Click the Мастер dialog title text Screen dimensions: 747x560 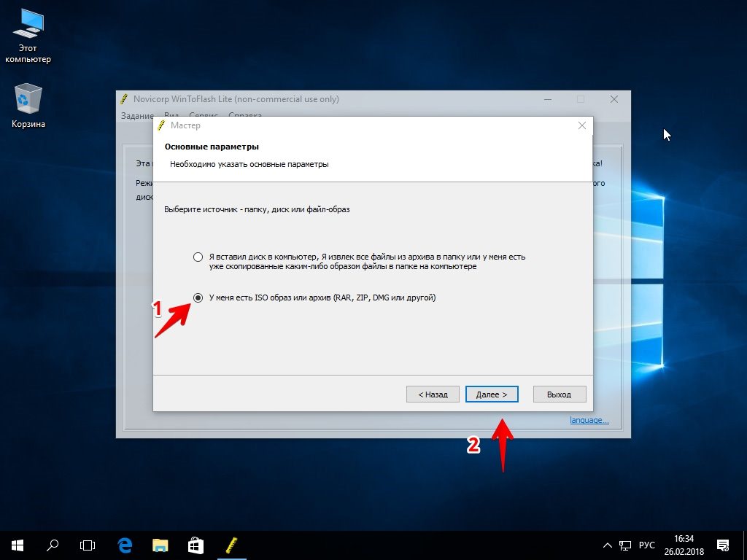(x=185, y=125)
